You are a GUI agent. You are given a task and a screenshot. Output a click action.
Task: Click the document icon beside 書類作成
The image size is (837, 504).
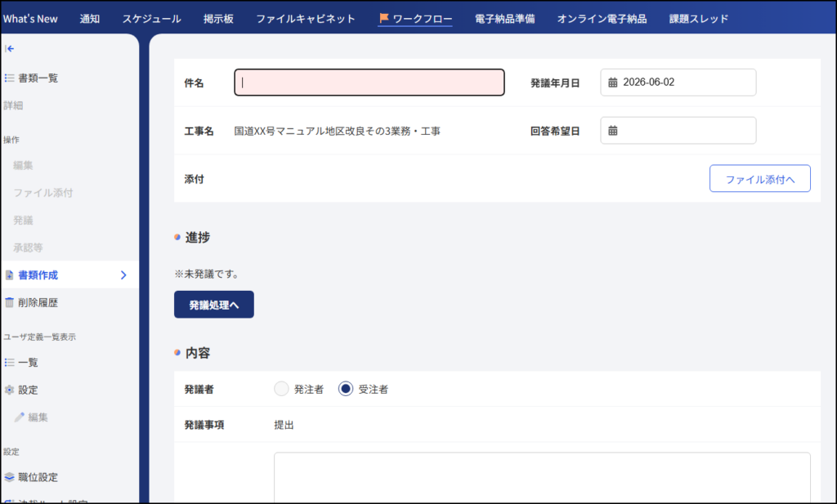[x=9, y=275]
